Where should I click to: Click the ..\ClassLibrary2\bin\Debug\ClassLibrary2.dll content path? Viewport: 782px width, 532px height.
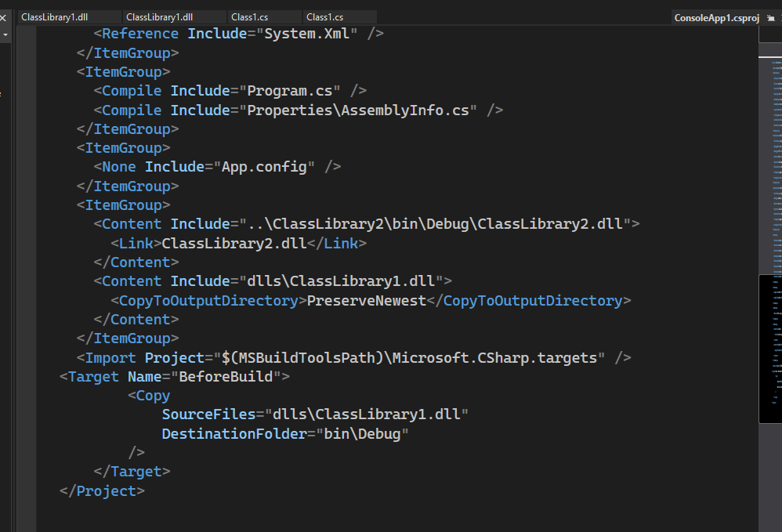[x=435, y=224]
